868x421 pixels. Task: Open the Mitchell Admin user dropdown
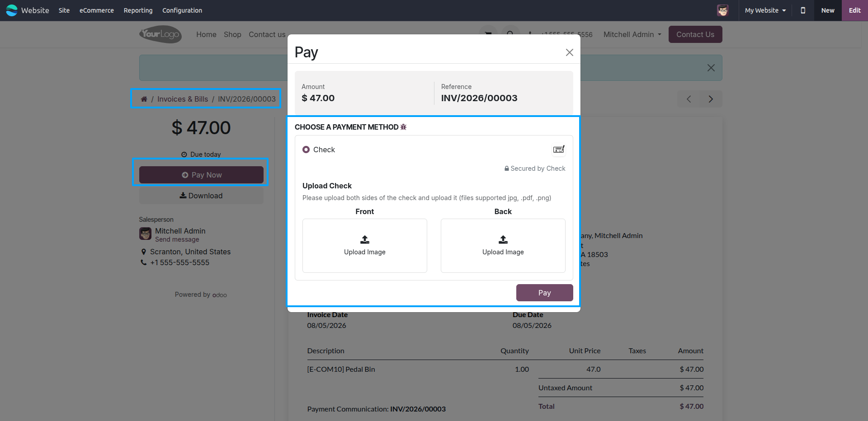(x=632, y=34)
